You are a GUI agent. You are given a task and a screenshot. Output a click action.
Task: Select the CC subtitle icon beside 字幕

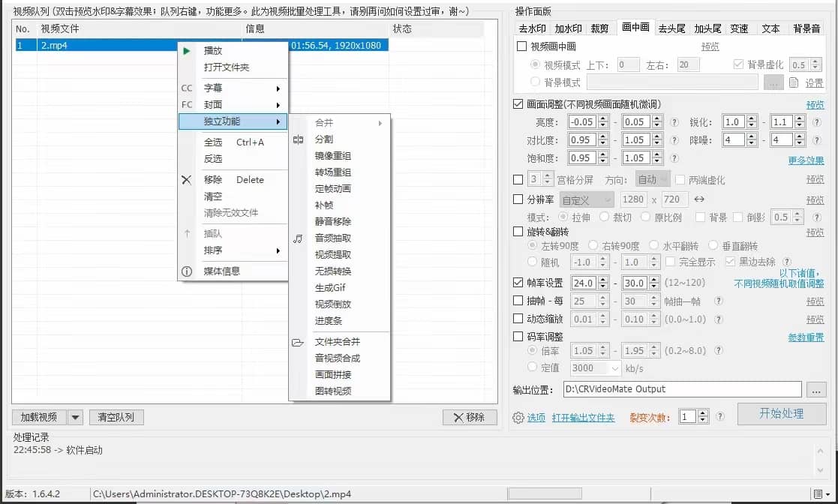[185, 88]
